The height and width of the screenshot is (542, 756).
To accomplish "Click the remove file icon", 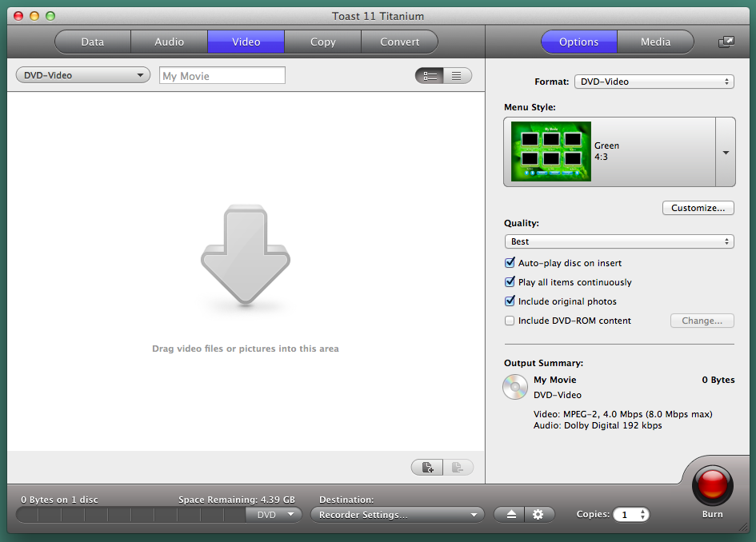I will pyautogui.click(x=458, y=468).
